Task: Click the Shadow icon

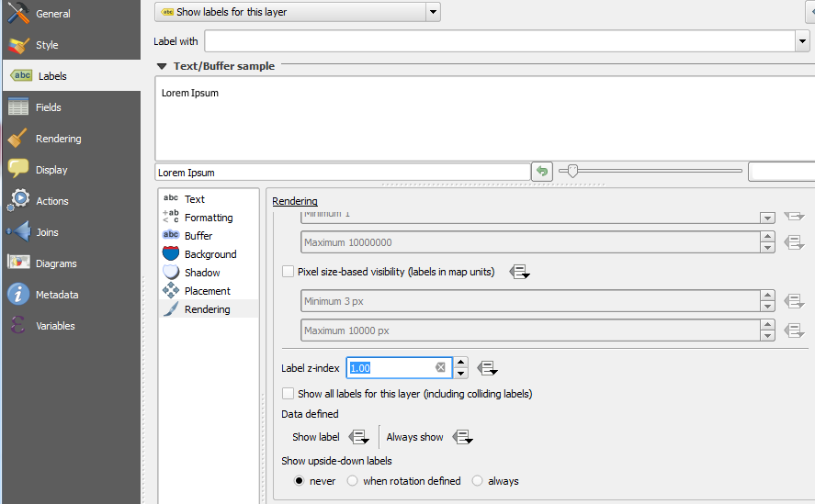Action: pos(171,272)
